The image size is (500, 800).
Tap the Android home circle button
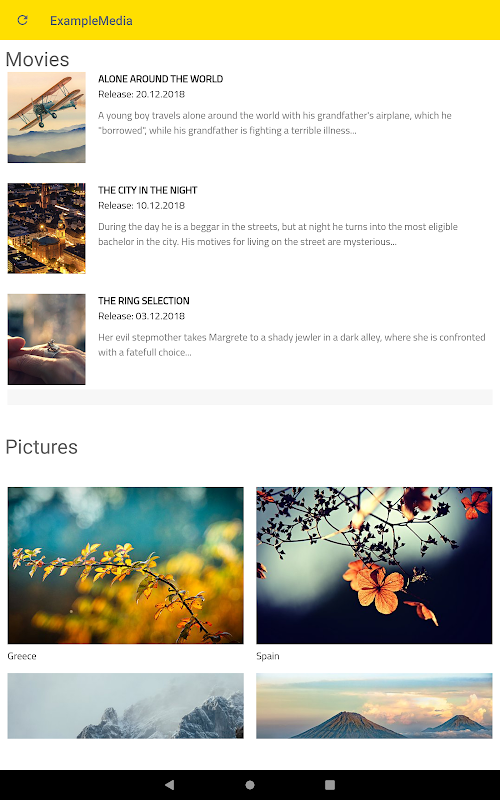[250, 785]
